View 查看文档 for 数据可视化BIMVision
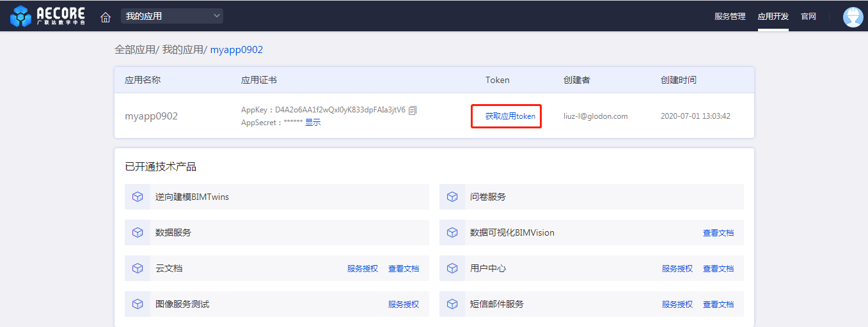This screenshot has height=327, width=868. pos(718,233)
